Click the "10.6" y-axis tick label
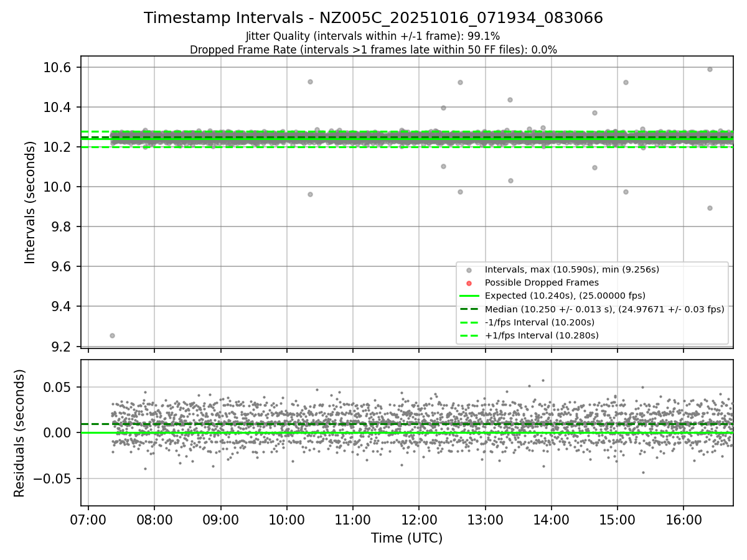This screenshot has height=560, width=747. coord(58,67)
